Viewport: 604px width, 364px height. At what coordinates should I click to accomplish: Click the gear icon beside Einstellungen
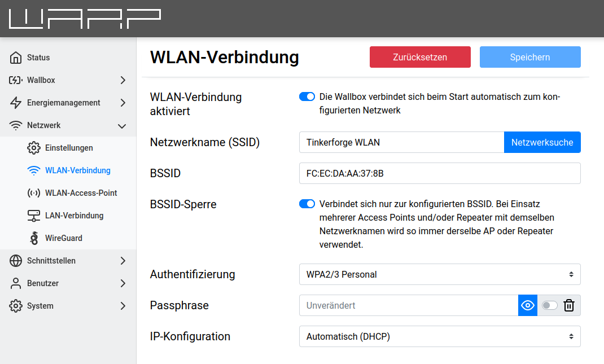(34, 148)
